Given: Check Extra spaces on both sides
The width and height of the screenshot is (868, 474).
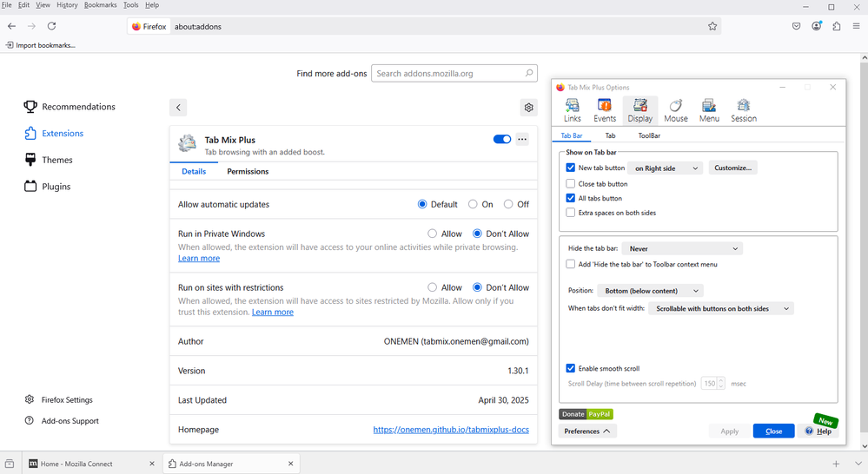Looking at the screenshot, I should tap(570, 213).
